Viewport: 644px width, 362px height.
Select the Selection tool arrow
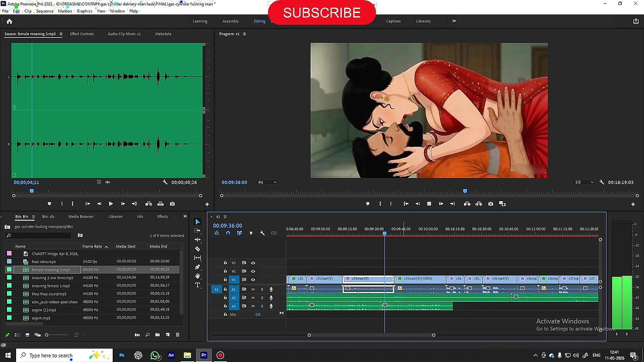(197, 222)
